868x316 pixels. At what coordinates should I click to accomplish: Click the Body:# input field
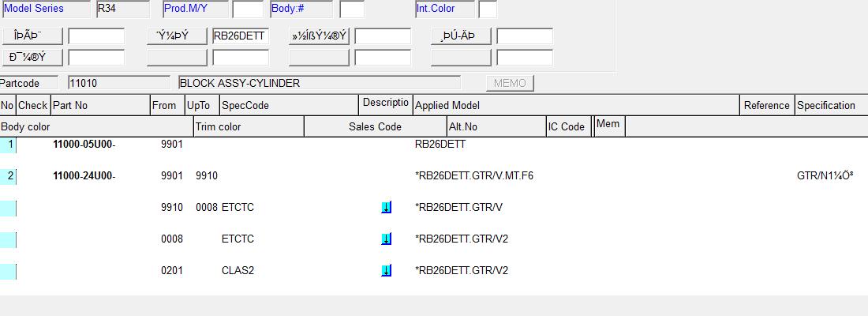351,9
